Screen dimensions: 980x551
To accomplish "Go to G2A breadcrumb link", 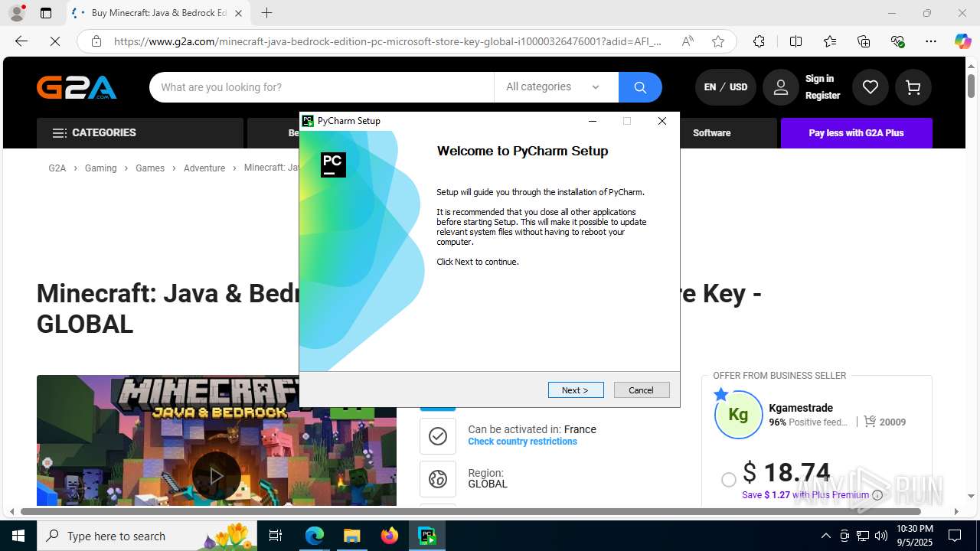I will pyautogui.click(x=57, y=168).
